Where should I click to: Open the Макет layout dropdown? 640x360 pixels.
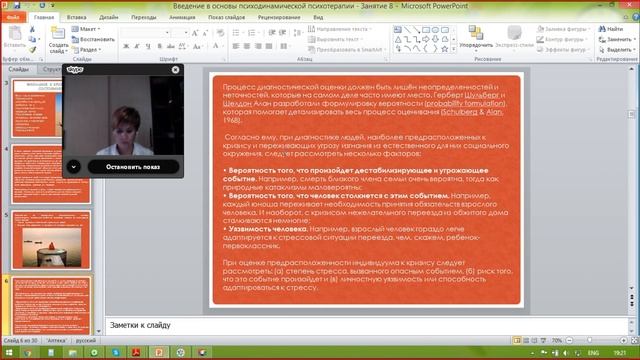(x=86, y=29)
